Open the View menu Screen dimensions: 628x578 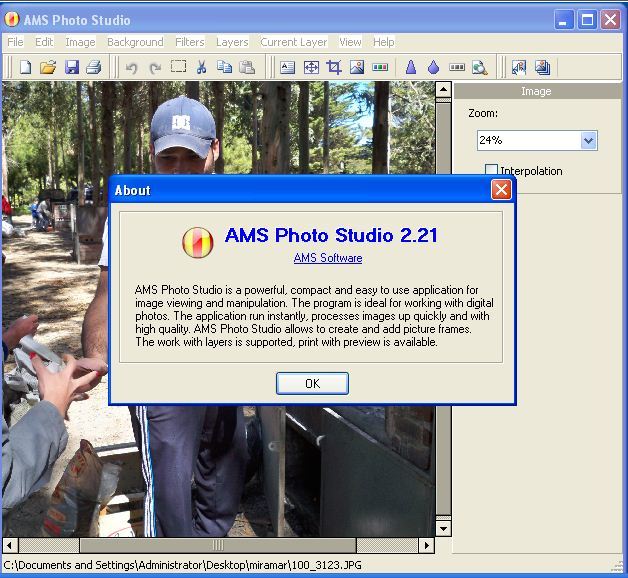(x=350, y=42)
